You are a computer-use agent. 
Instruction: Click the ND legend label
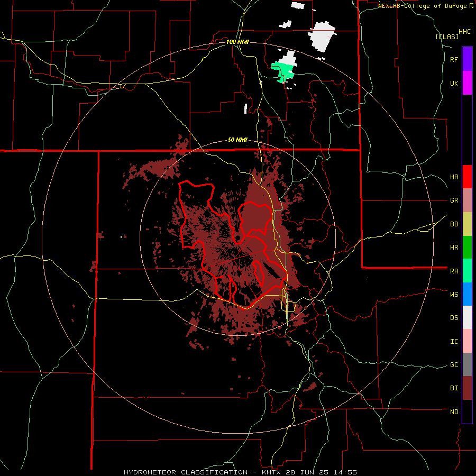tap(454, 412)
